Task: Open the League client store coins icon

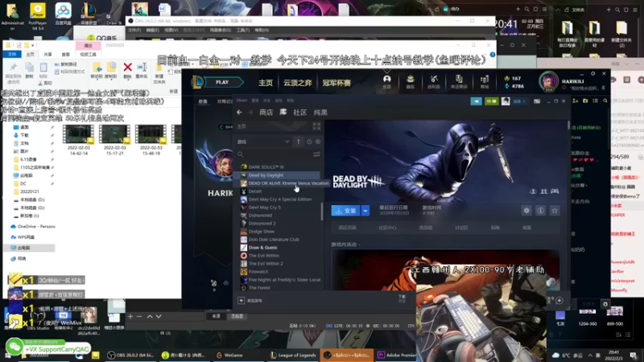Action: click(x=485, y=81)
